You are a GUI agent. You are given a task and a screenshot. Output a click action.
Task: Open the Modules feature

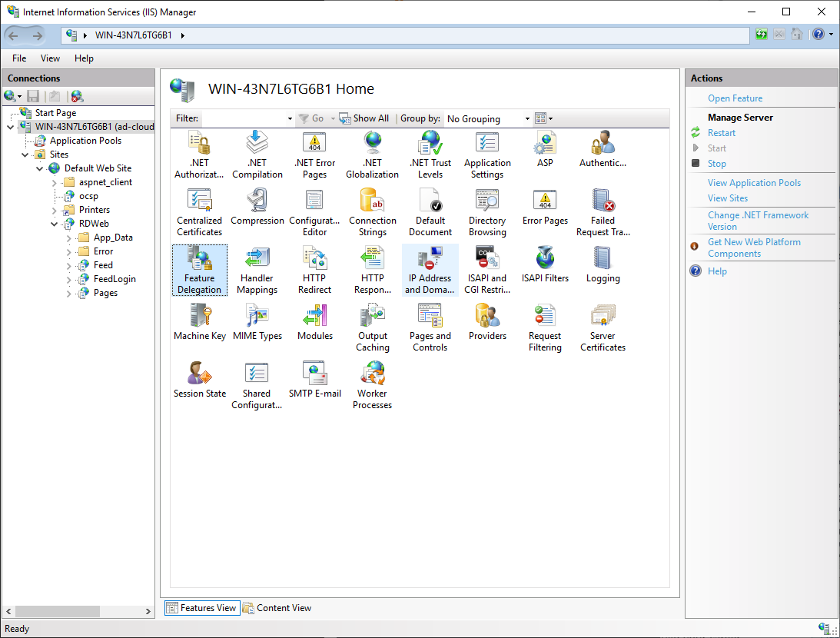point(314,322)
